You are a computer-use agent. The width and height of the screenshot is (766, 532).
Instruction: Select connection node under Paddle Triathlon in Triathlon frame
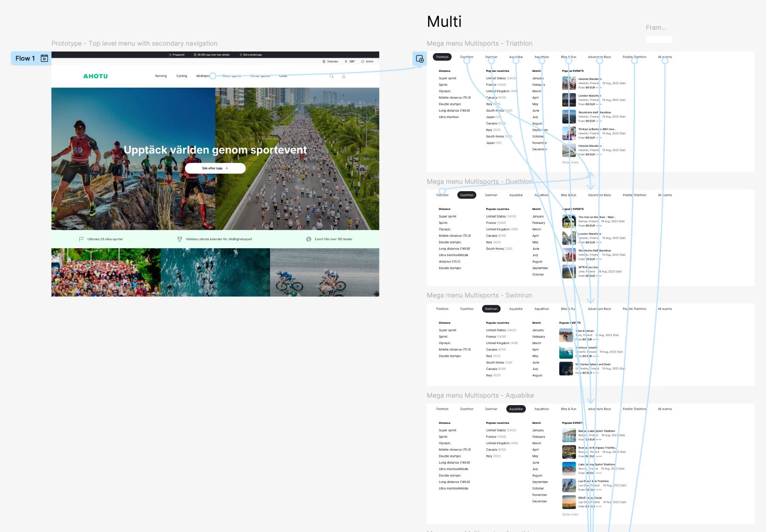(634, 61)
